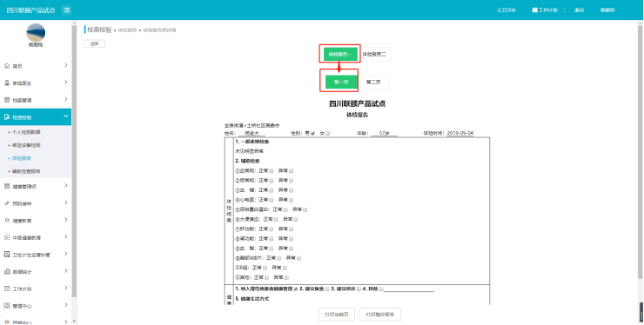
Task: Click the sidebar scrollbar down arrow
Action: click(74, 322)
